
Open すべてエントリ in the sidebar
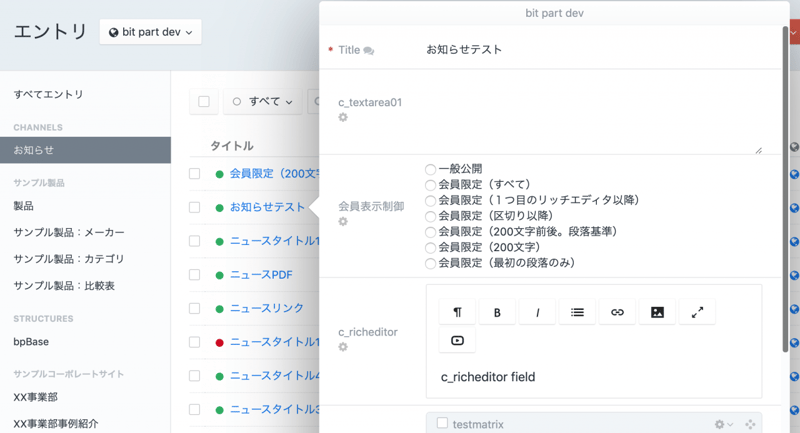(48, 94)
